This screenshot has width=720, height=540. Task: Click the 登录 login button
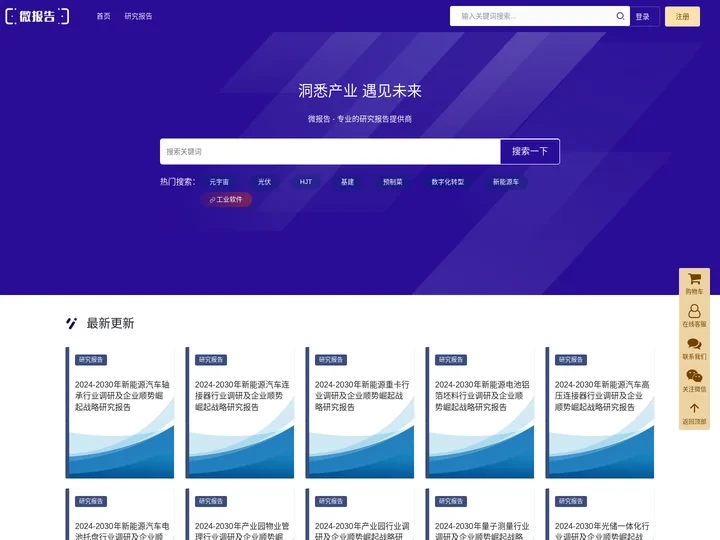[x=644, y=17]
